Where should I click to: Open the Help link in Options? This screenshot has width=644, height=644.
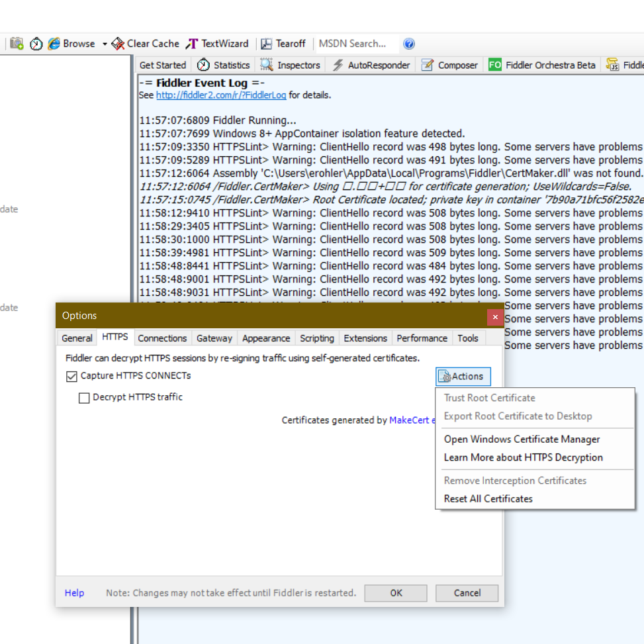(74, 593)
